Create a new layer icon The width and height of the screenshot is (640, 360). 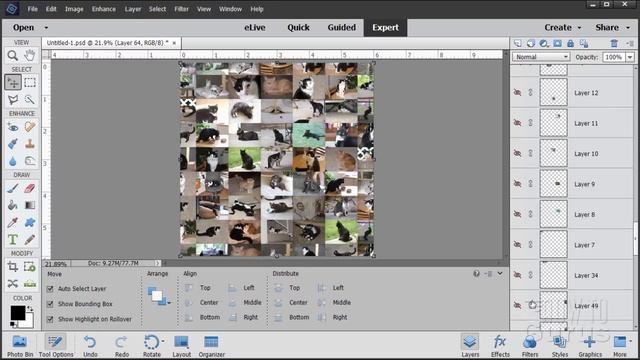(x=518, y=43)
